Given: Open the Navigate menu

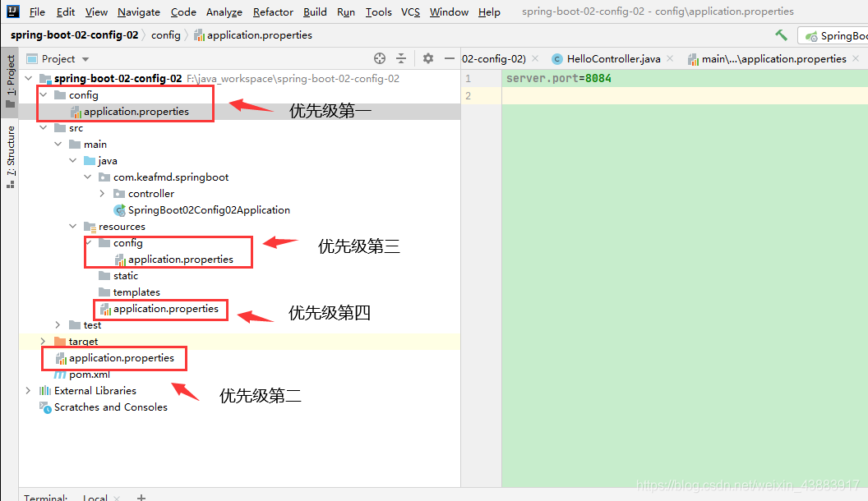Looking at the screenshot, I should click(139, 11).
